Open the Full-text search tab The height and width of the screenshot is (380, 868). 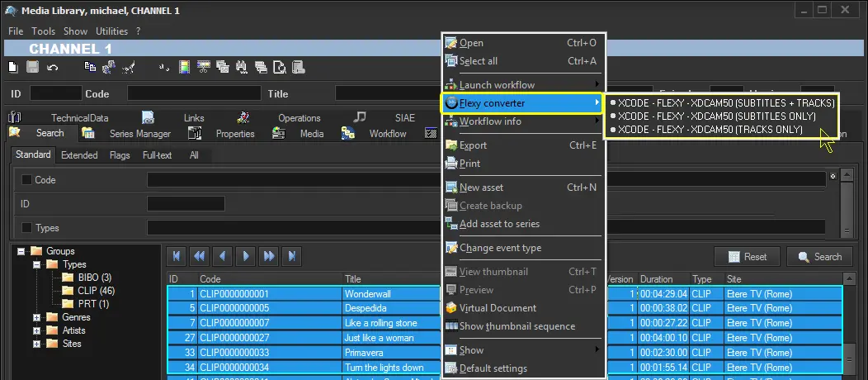click(157, 155)
